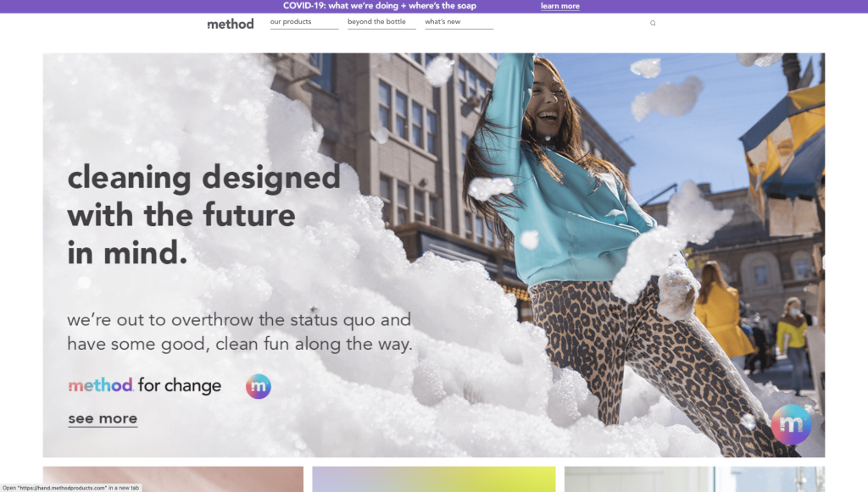
Task: Click the status quo tagline paragraph
Action: coord(240,332)
